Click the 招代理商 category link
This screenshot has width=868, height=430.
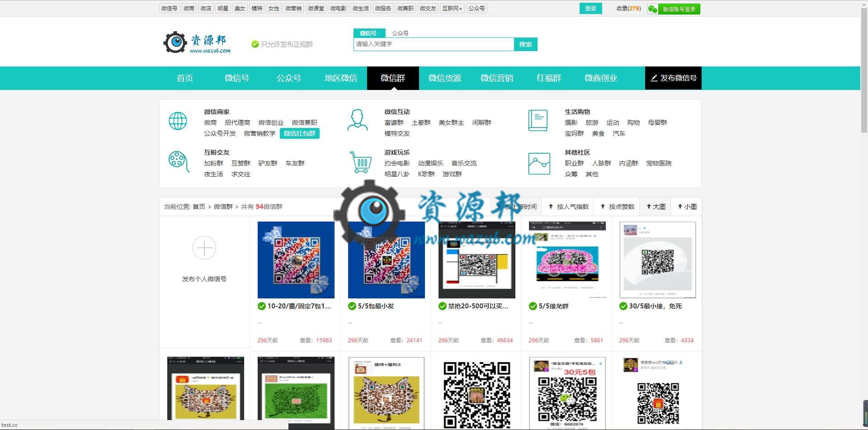[x=237, y=123]
